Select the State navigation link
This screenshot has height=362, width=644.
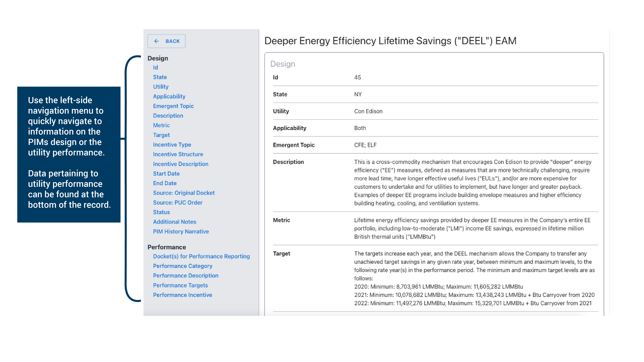pyautogui.click(x=160, y=77)
